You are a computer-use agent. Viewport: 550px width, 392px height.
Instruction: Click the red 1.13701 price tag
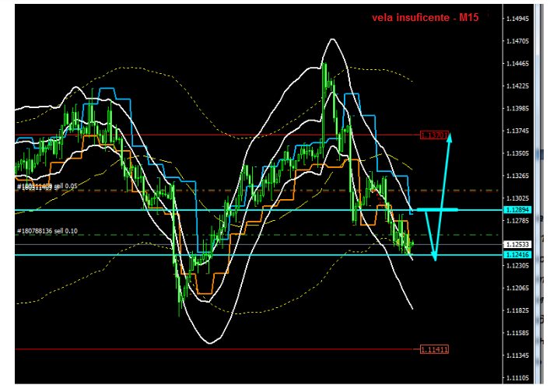(434, 135)
